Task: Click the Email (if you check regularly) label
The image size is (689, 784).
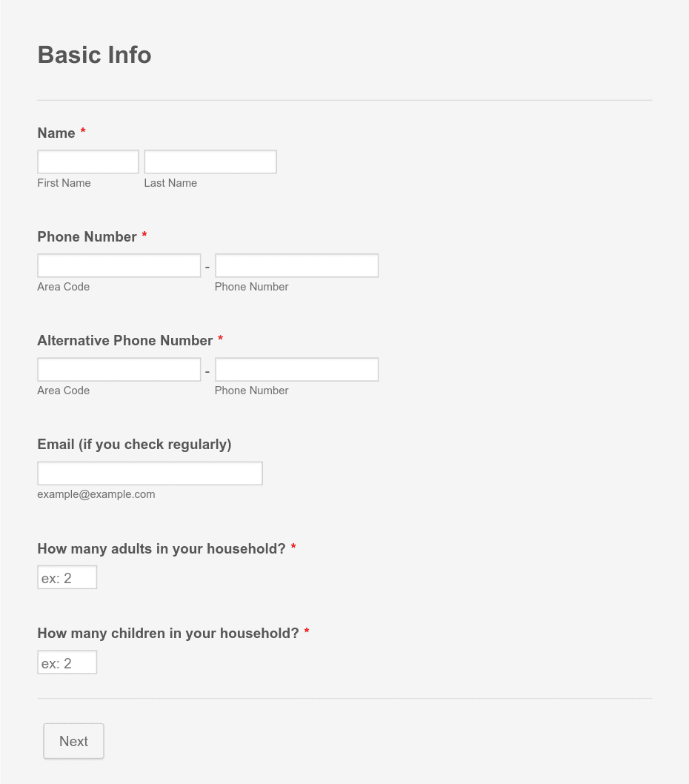Action: (135, 445)
